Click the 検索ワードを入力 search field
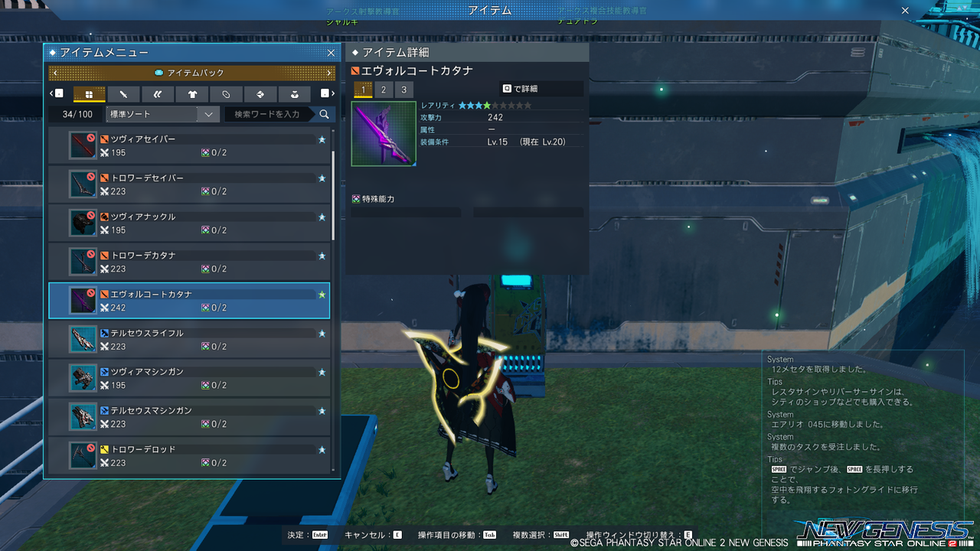The image size is (980, 551). click(268, 114)
